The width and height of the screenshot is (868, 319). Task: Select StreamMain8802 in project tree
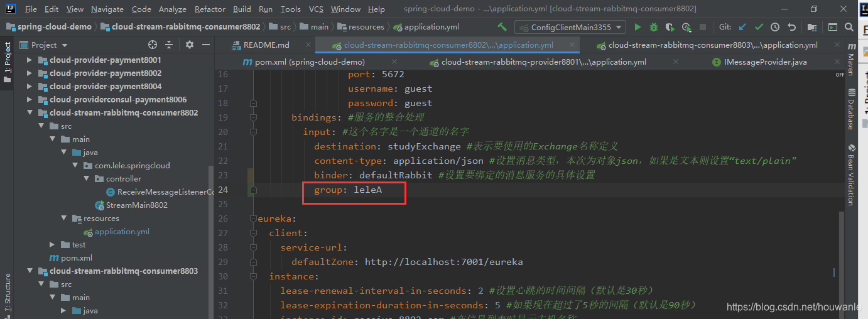(131, 205)
